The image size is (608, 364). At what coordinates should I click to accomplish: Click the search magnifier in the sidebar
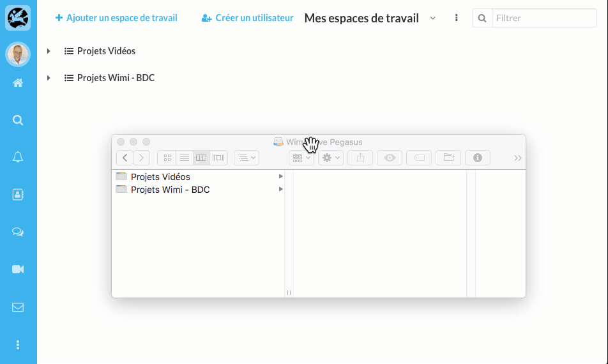(x=18, y=120)
